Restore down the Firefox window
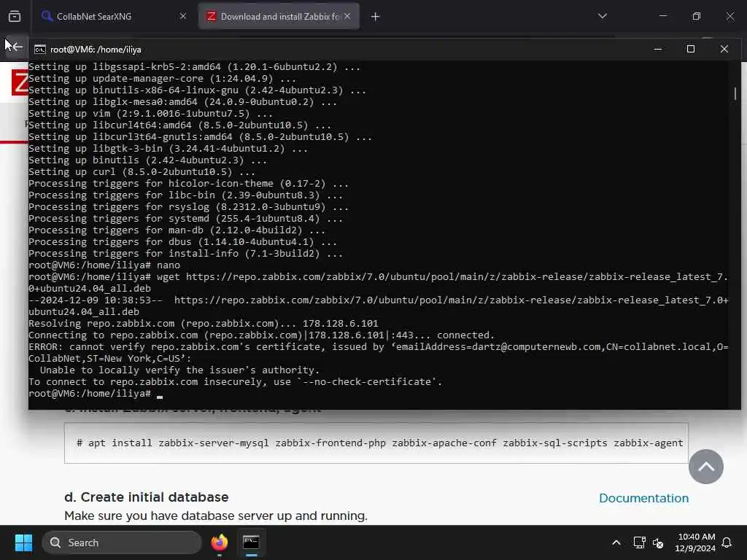747x560 pixels. [x=697, y=16]
